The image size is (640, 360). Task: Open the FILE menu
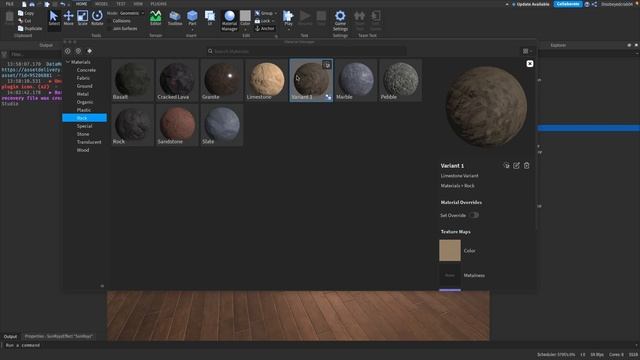tap(9, 4)
